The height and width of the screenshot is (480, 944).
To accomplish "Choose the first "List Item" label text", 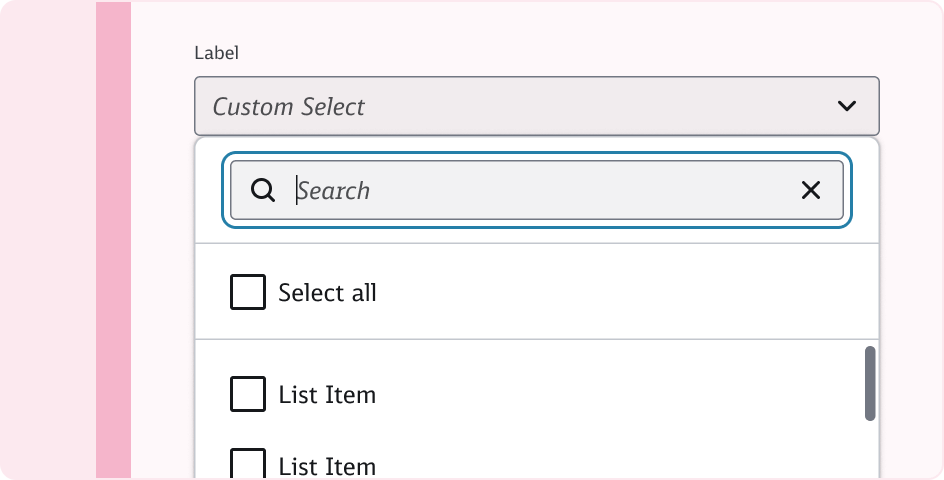I will [327, 395].
